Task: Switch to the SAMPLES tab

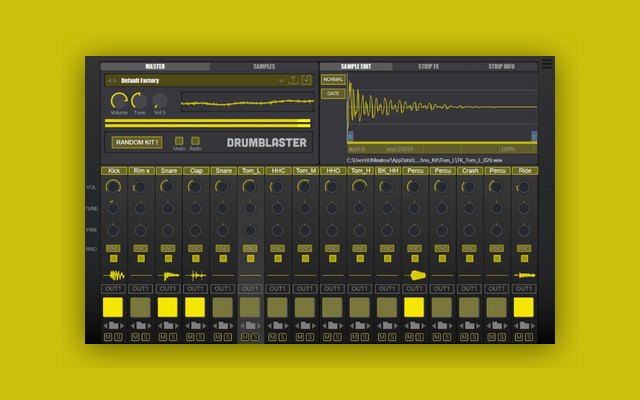Action: click(264, 67)
